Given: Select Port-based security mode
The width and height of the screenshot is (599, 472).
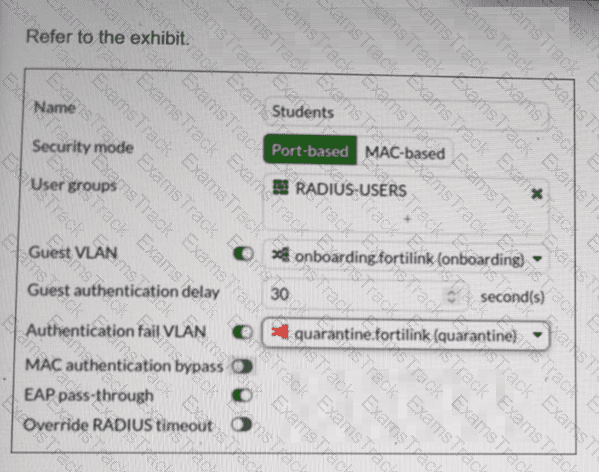Looking at the screenshot, I should (x=310, y=150).
